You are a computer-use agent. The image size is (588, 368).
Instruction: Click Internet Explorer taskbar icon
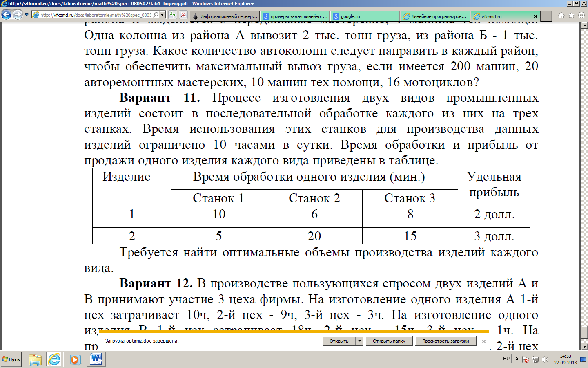tap(54, 359)
